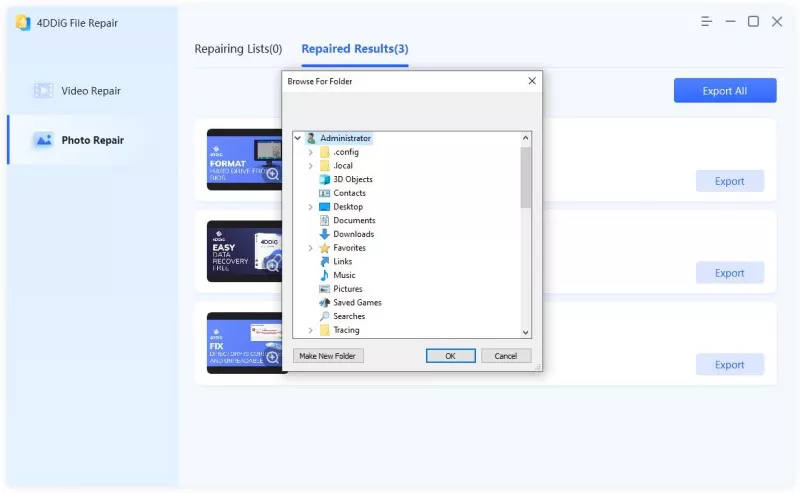This screenshot has height=493, width=800.
Task: Click the Administrator user icon in tree
Action: click(311, 138)
